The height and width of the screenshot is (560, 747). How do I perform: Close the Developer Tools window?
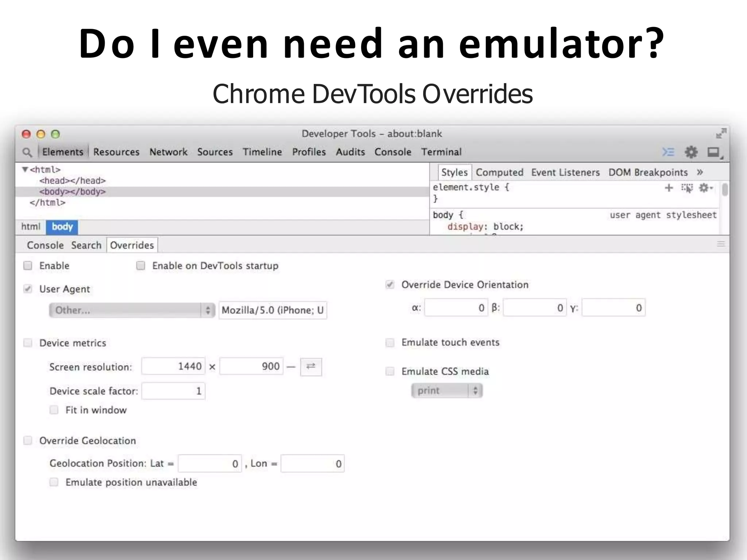coord(26,134)
